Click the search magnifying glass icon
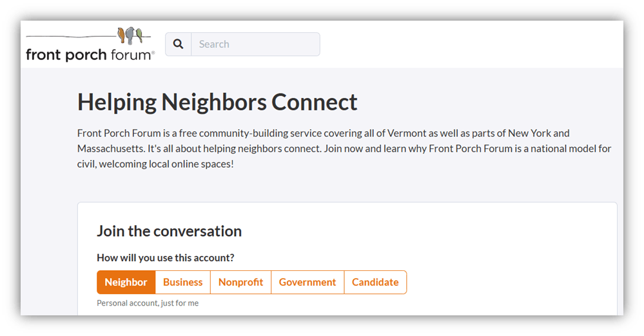644x336 pixels. [x=179, y=44]
